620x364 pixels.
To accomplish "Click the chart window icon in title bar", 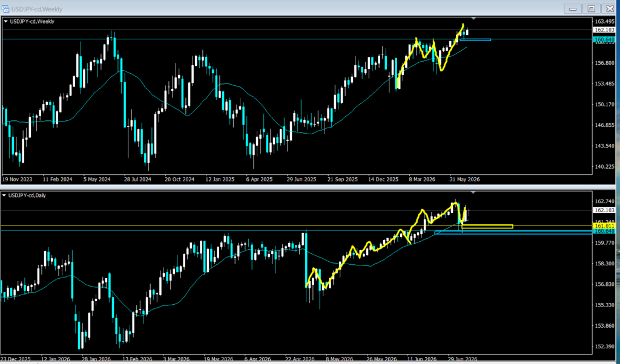I will (x=5, y=8).
